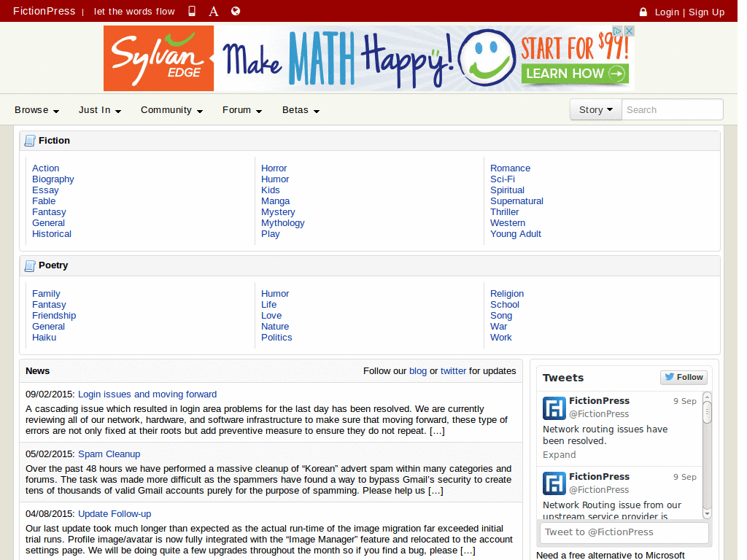This screenshot has height=560, width=747.
Task: Open 'Login issues and moving forward' post
Action: 147,394
